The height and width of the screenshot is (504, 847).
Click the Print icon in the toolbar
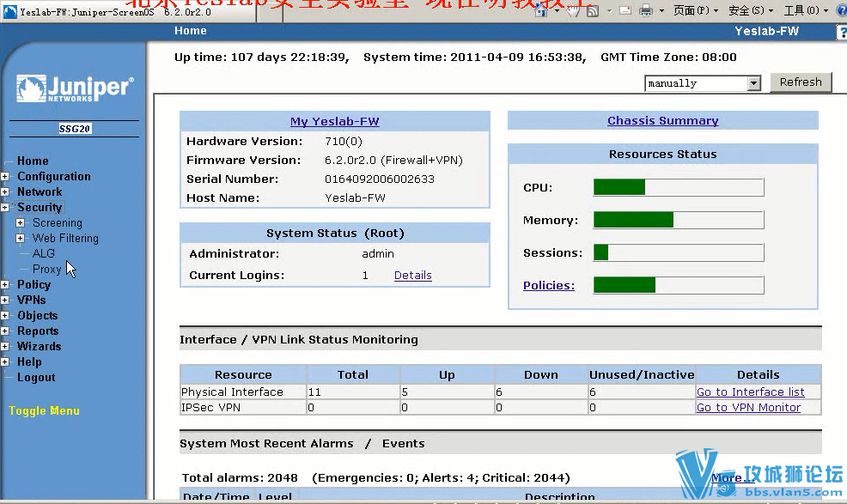(645, 10)
